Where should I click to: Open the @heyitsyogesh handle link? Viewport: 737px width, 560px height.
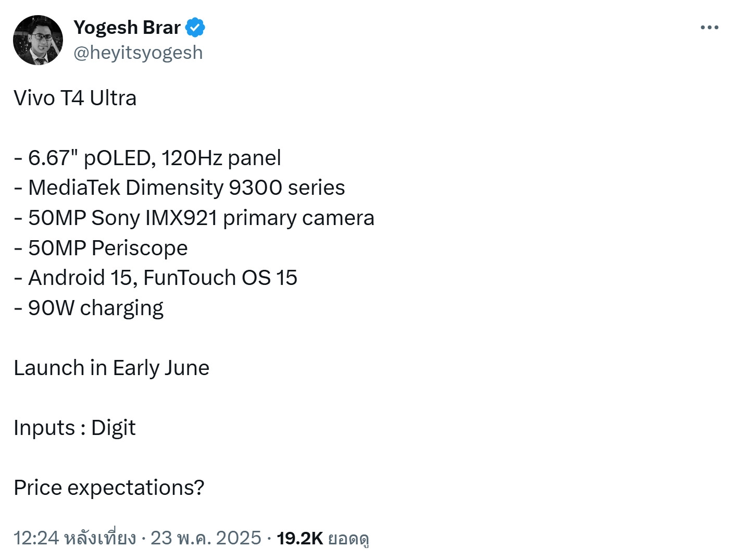point(138,53)
